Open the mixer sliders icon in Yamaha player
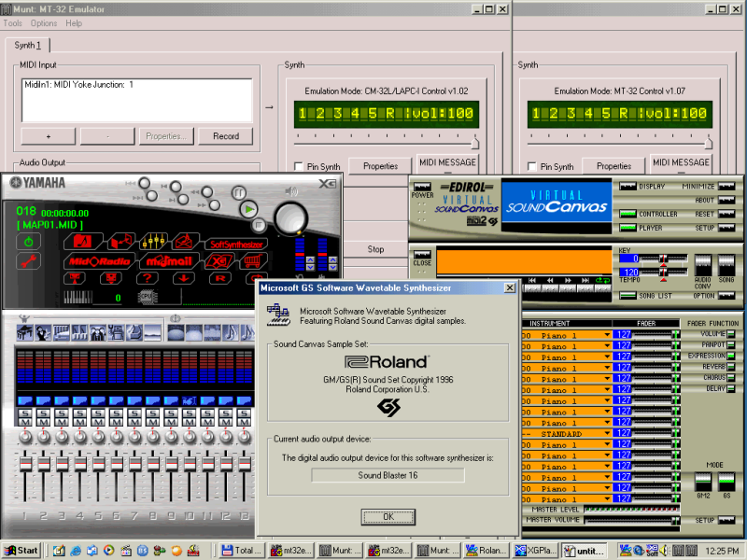Screen dimensions: 747x560 click(x=153, y=242)
